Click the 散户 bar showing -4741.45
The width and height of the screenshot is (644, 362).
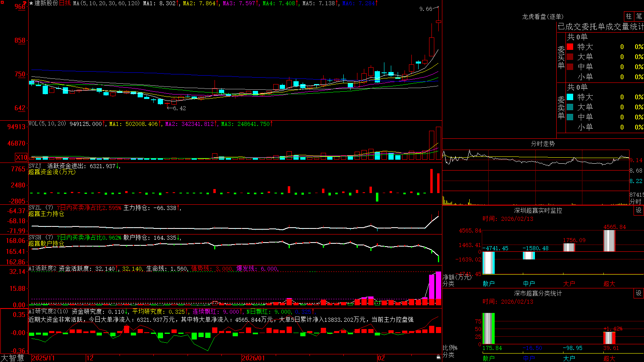point(489,263)
